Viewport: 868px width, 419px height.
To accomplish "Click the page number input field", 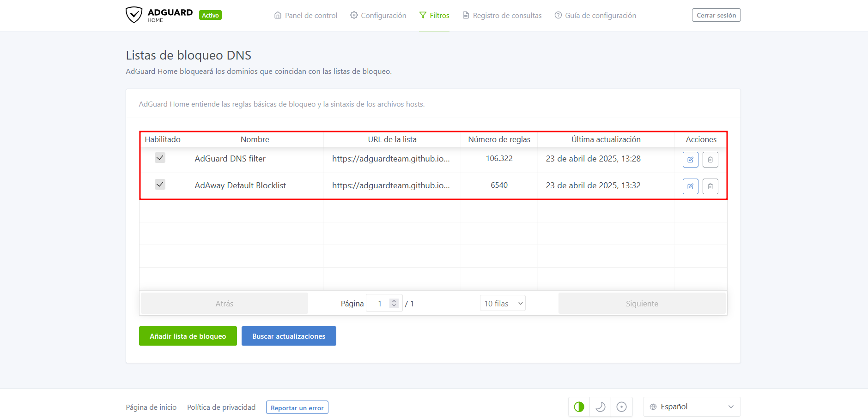I will [x=379, y=303].
